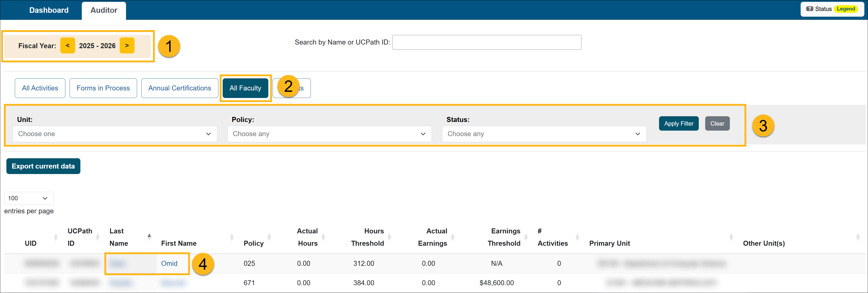The height and width of the screenshot is (293, 868).
Task: Advance to the next fiscal year arrow
Action: click(127, 45)
